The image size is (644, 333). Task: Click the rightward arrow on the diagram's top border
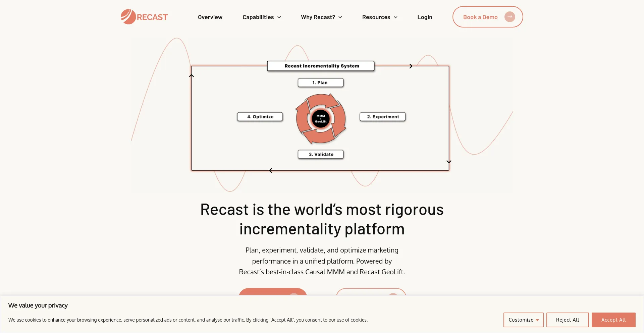tap(411, 66)
